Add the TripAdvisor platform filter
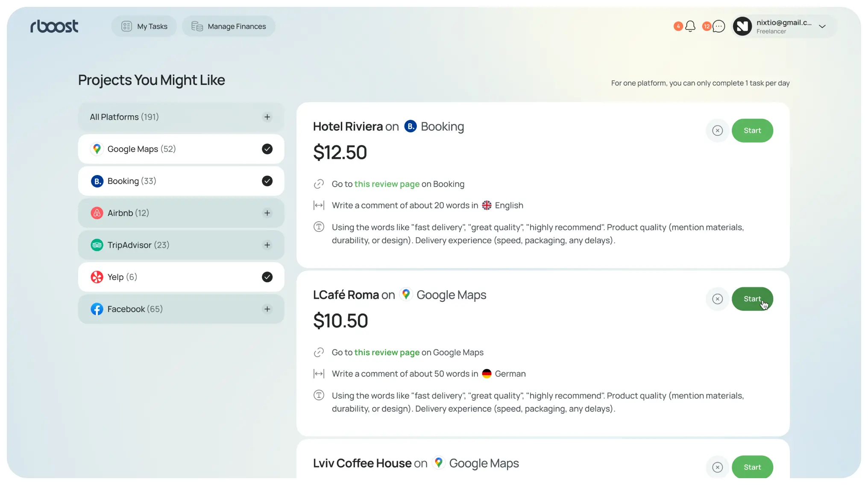868x485 pixels. click(267, 245)
